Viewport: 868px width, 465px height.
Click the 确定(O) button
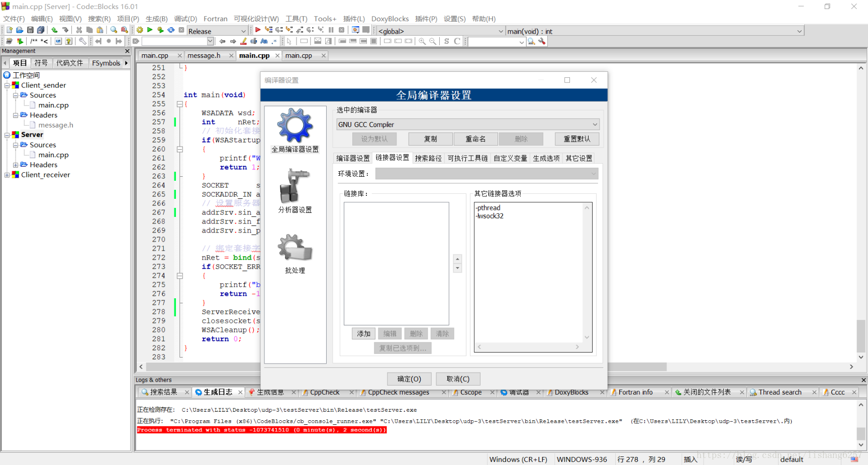(409, 379)
